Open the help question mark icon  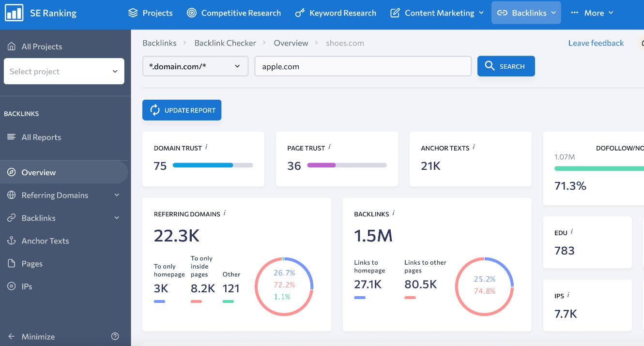coord(115,336)
